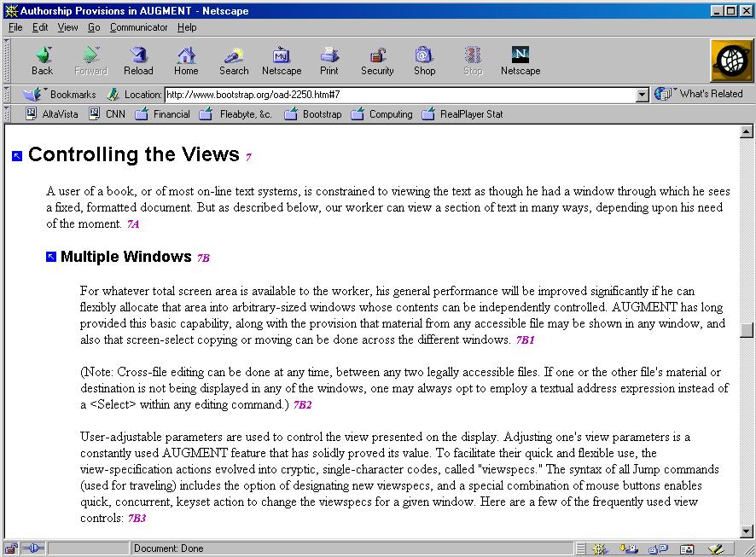Screen dimensions: 756x557
Task: Click blue arrow icon beside Controlling the Views
Action: click(x=17, y=155)
